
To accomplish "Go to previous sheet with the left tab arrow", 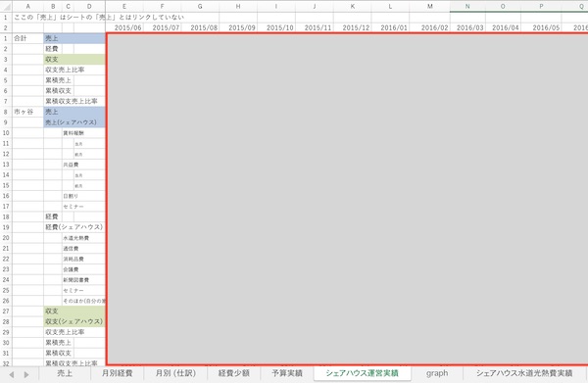I will coord(12,374).
